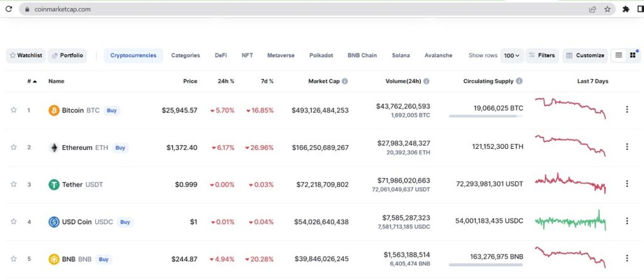The height and width of the screenshot is (280, 644).
Task: Show Volume(24h) info tooltip icon
Action: [x=426, y=81]
